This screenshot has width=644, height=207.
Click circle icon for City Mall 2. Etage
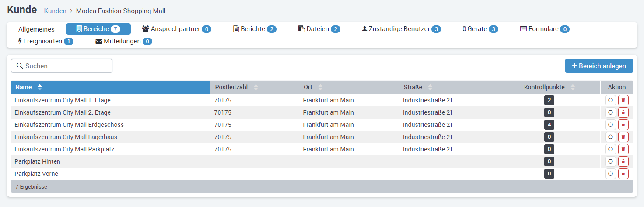[610, 112]
